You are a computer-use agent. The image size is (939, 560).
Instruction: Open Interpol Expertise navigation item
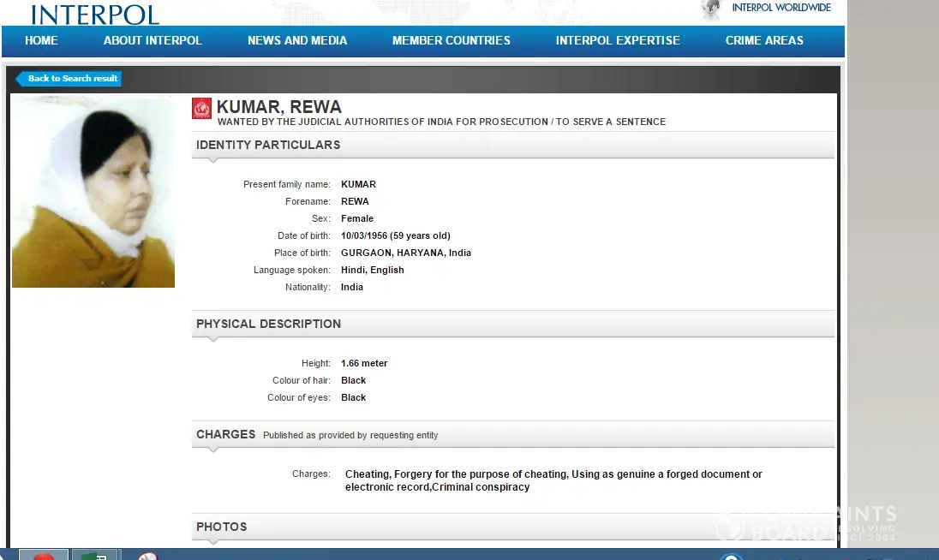click(x=617, y=40)
